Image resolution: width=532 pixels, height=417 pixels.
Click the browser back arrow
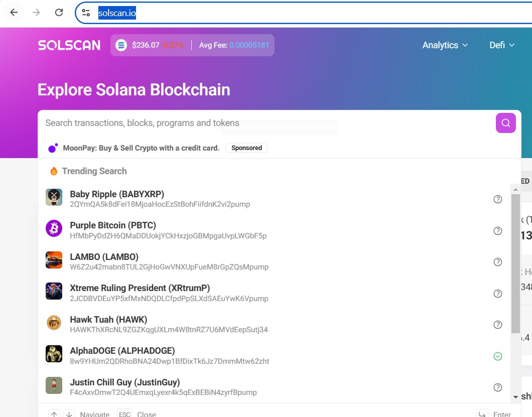tap(14, 13)
